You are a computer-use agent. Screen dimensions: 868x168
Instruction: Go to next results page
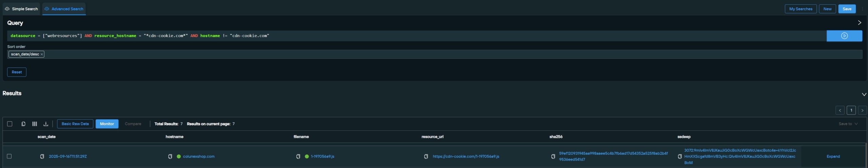click(x=862, y=110)
